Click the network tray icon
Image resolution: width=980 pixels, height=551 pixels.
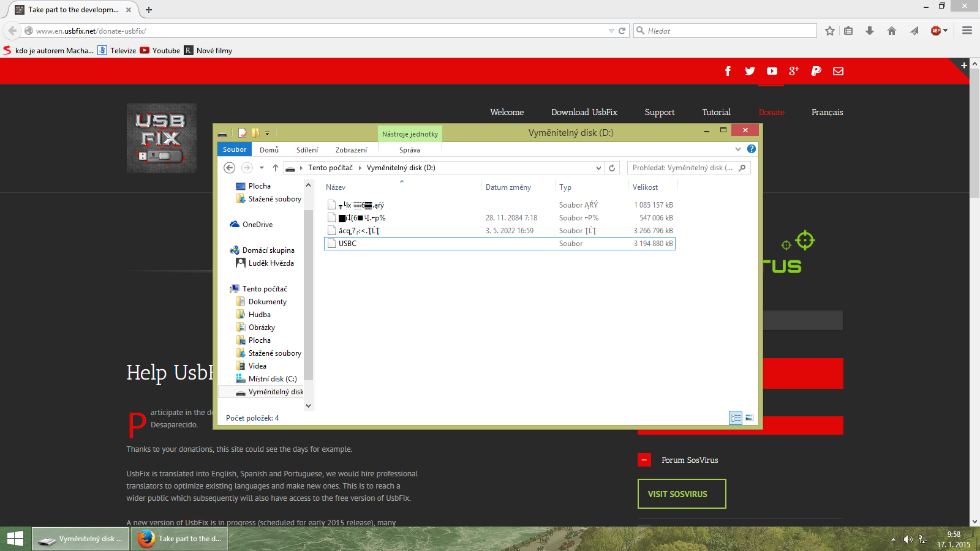click(923, 539)
